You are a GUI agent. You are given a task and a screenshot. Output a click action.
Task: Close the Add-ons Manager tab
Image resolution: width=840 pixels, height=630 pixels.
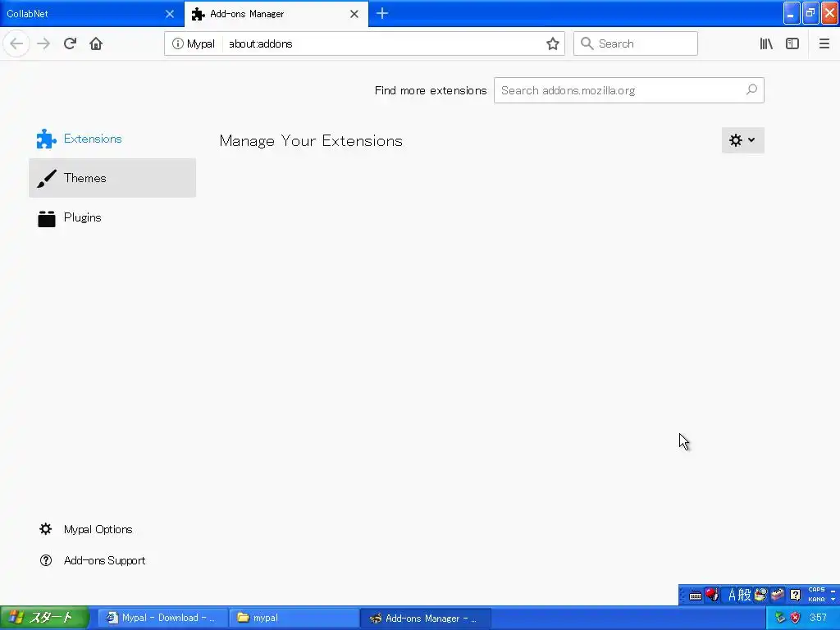tap(354, 14)
